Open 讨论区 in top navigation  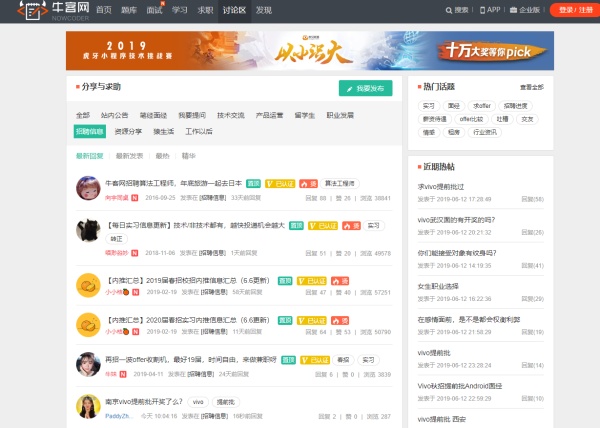234,10
